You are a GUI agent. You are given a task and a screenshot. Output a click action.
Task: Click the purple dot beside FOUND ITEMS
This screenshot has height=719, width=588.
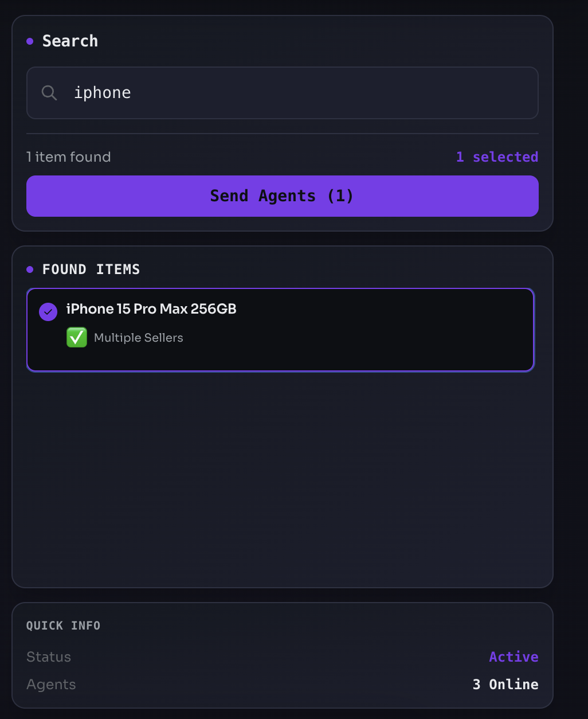click(x=30, y=269)
